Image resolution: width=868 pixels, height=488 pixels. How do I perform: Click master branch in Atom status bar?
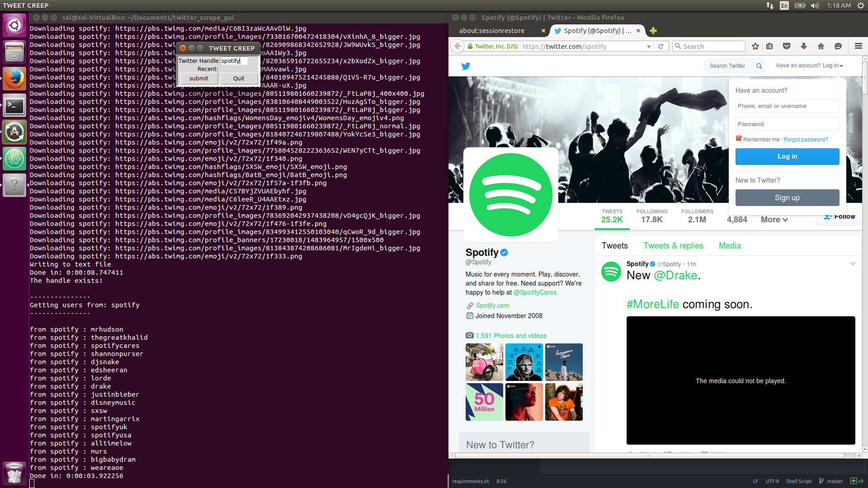831,481
